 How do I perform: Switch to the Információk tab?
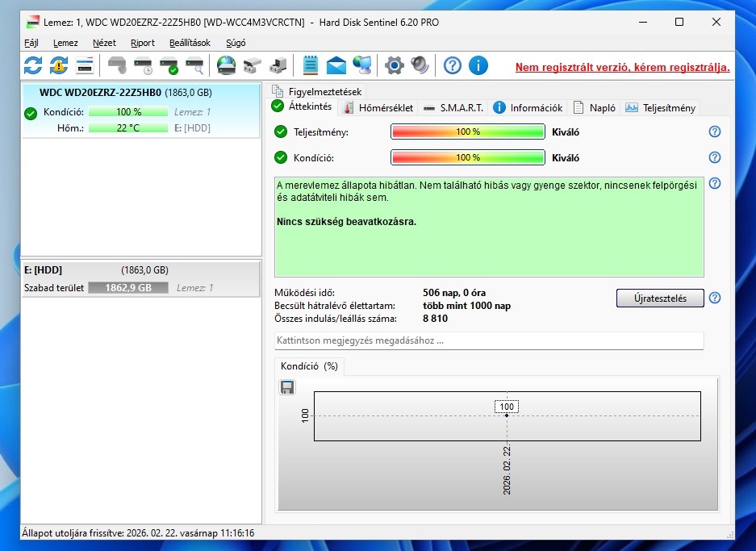tap(528, 108)
